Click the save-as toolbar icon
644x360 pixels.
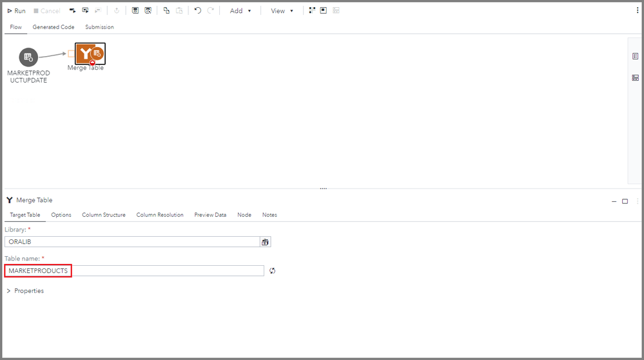(148, 10)
